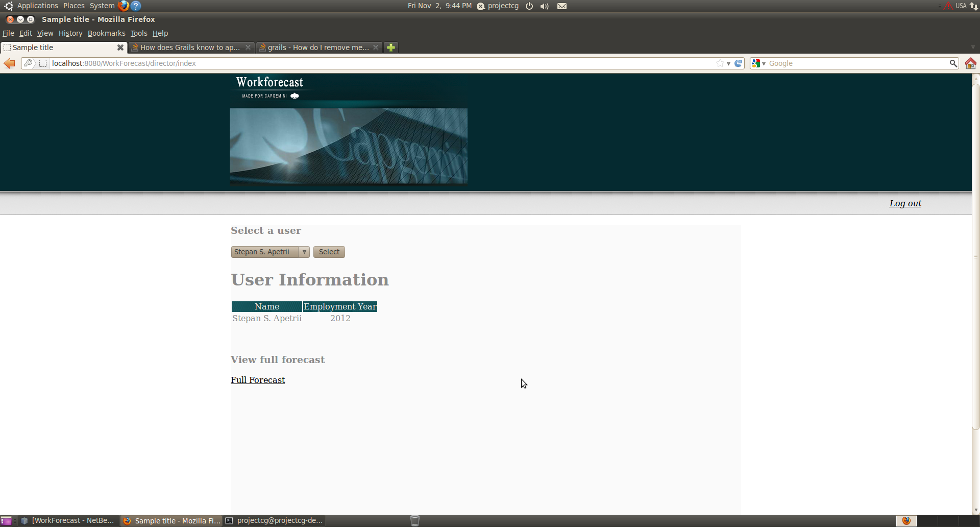This screenshot has width=980, height=527.
Task: Open the View menu
Action: coord(45,33)
